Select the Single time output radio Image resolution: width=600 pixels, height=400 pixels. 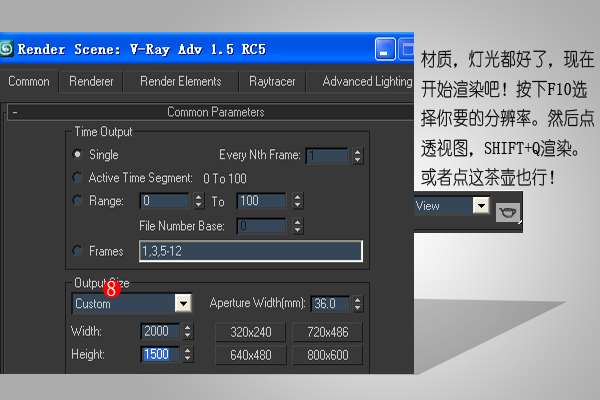click(x=77, y=154)
